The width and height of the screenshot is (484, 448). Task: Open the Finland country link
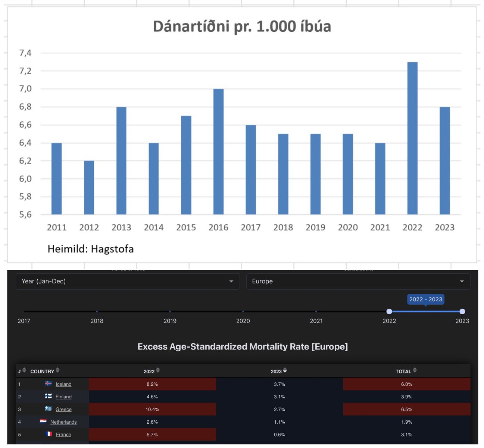(63, 397)
